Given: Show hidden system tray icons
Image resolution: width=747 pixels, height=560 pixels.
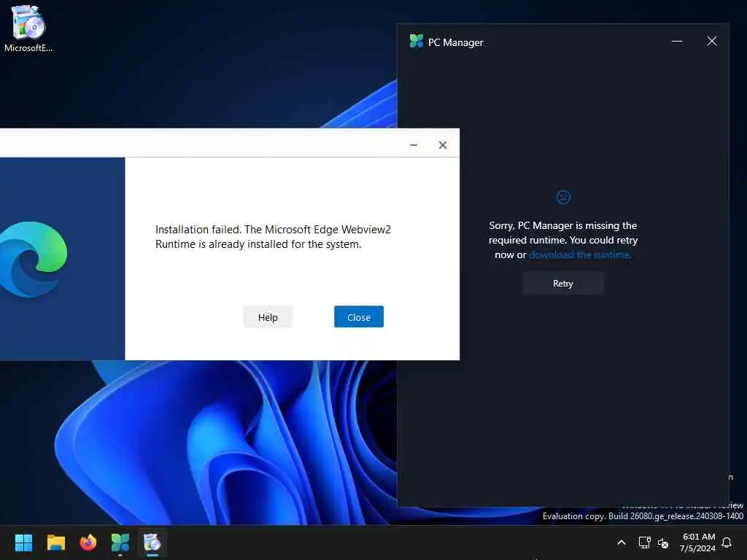Looking at the screenshot, I should [622, 542].
